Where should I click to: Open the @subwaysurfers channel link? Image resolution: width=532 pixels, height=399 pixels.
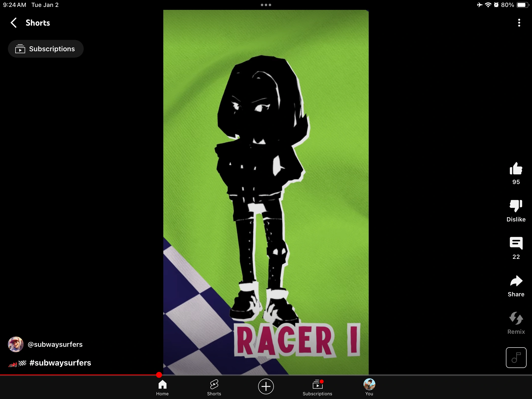tap(55, 344)
